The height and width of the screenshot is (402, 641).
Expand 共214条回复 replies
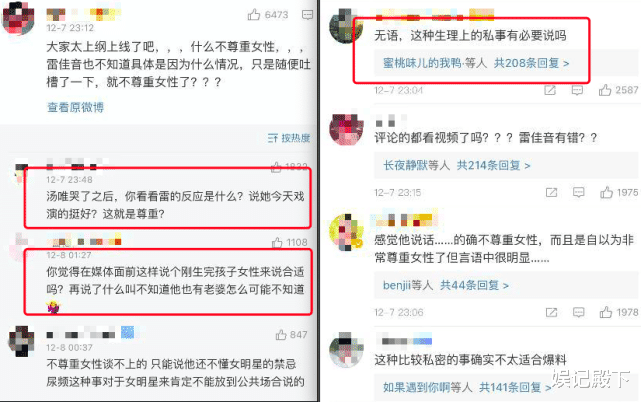click(493, 166)
